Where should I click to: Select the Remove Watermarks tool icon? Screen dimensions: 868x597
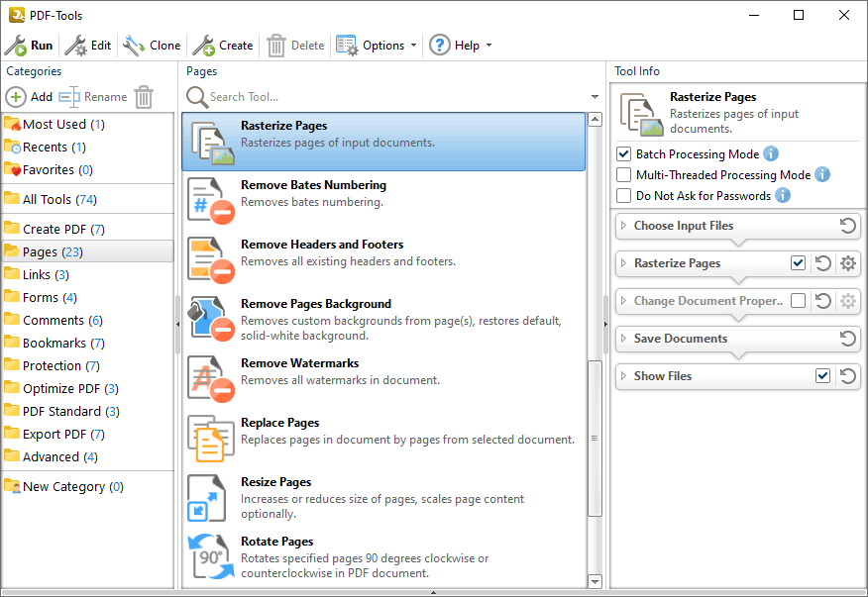[x=211, y=379]
